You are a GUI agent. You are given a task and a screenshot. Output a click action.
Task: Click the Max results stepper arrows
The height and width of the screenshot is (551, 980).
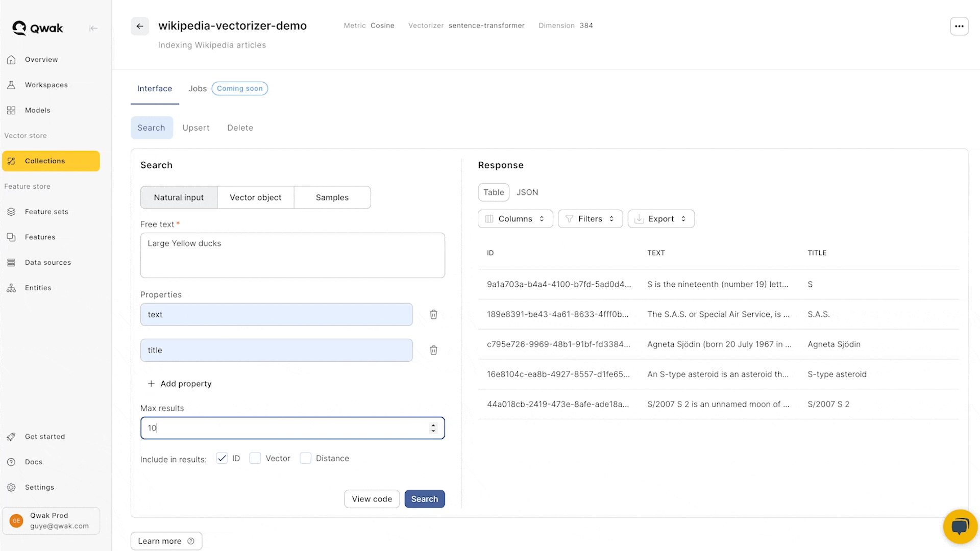pyautogui.click(x=433, y=428)
